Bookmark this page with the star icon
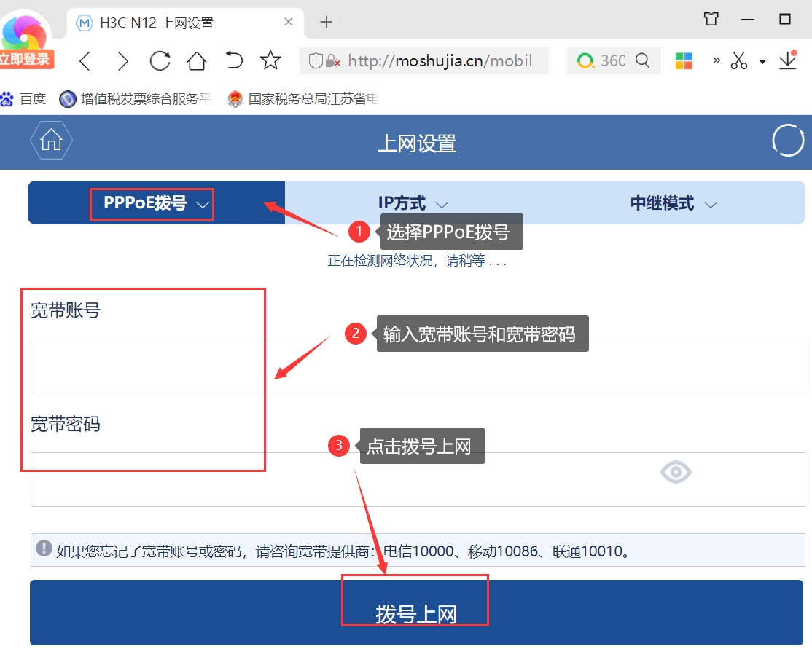Image resolution: width=812 pixels, height=657 pixels. (x=270, y=60)
